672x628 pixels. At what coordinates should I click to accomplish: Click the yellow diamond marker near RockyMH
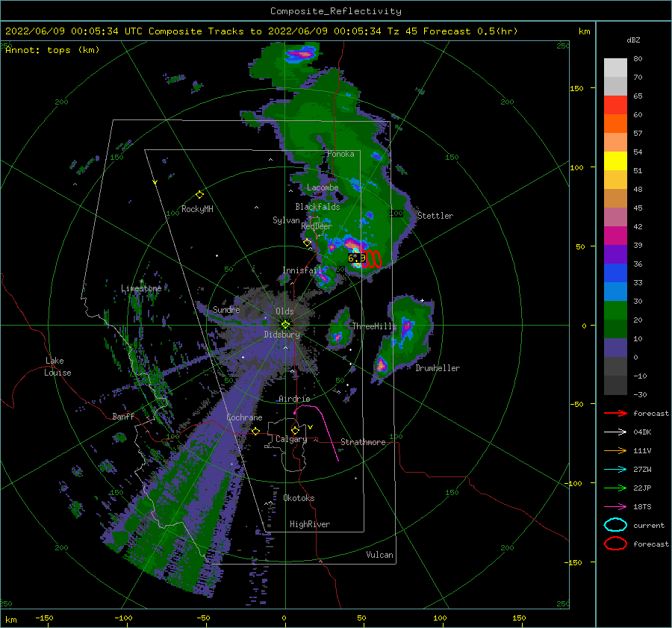coord(199,195)
